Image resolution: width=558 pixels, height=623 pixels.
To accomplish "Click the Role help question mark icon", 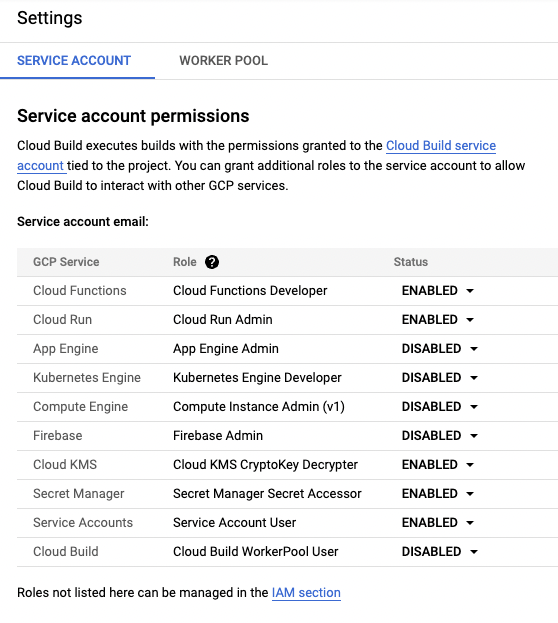I will 212,262.
